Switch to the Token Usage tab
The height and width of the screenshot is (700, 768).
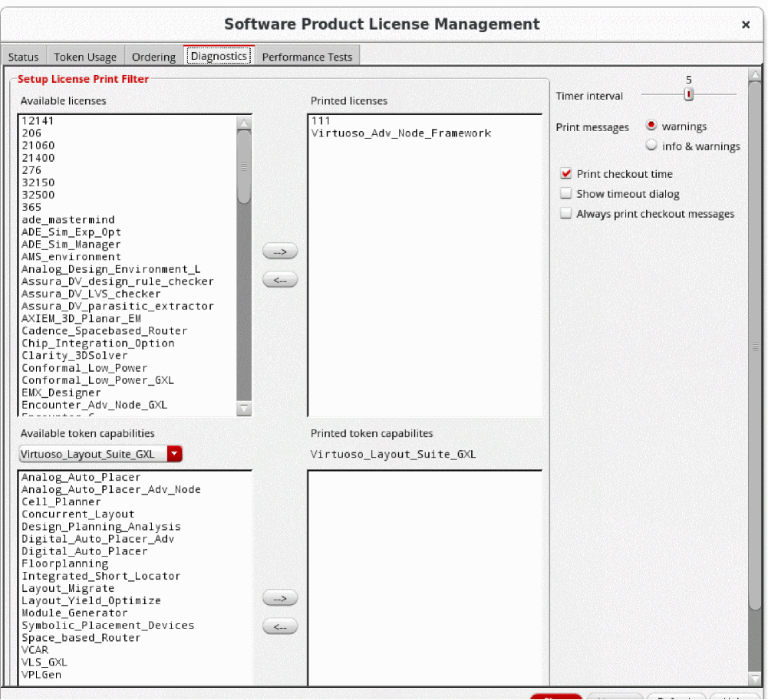coord(85,57)
